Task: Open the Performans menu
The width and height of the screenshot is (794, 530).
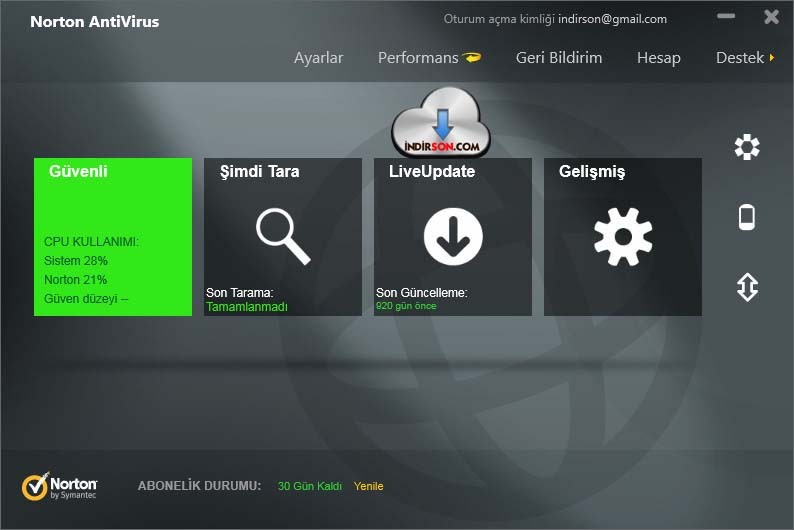Action: 418,58
